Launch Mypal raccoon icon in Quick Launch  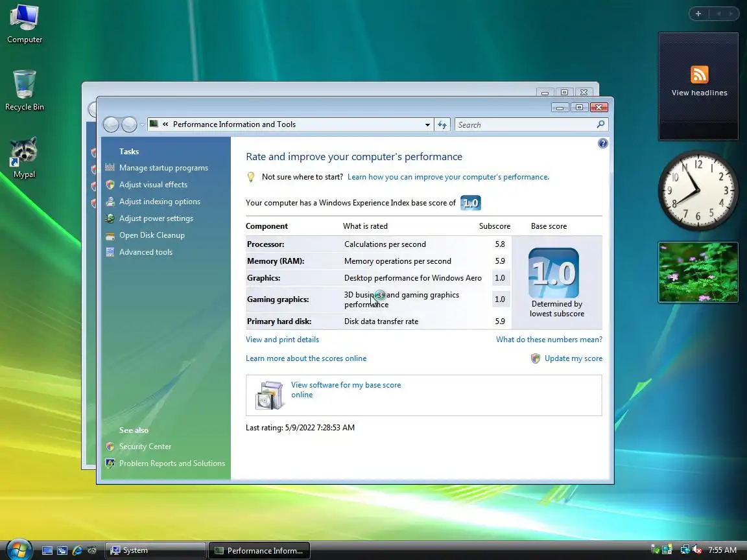(x=92, y=550)
